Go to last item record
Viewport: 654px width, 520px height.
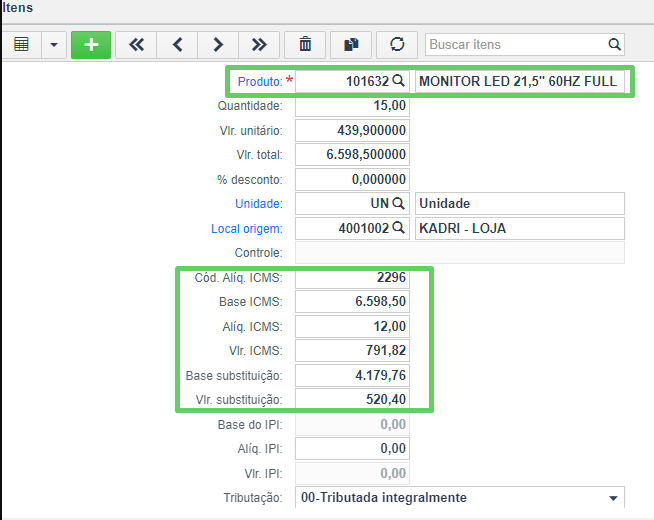259,45
